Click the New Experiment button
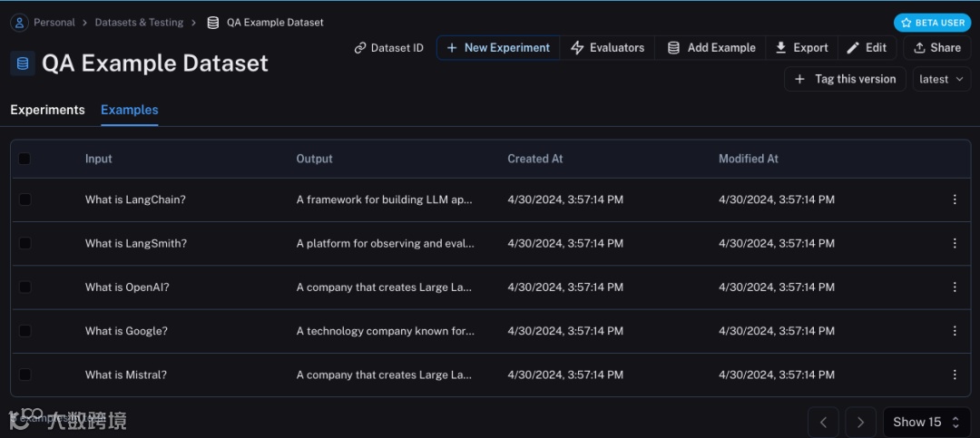The width and height of the screenshot is (980, 438). coord(497,48)
